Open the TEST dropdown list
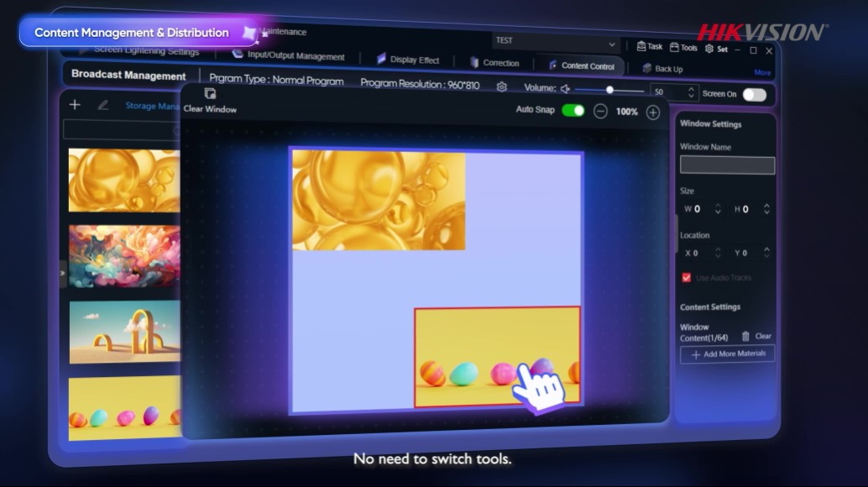The image size is (868, 487). (555, 41)
